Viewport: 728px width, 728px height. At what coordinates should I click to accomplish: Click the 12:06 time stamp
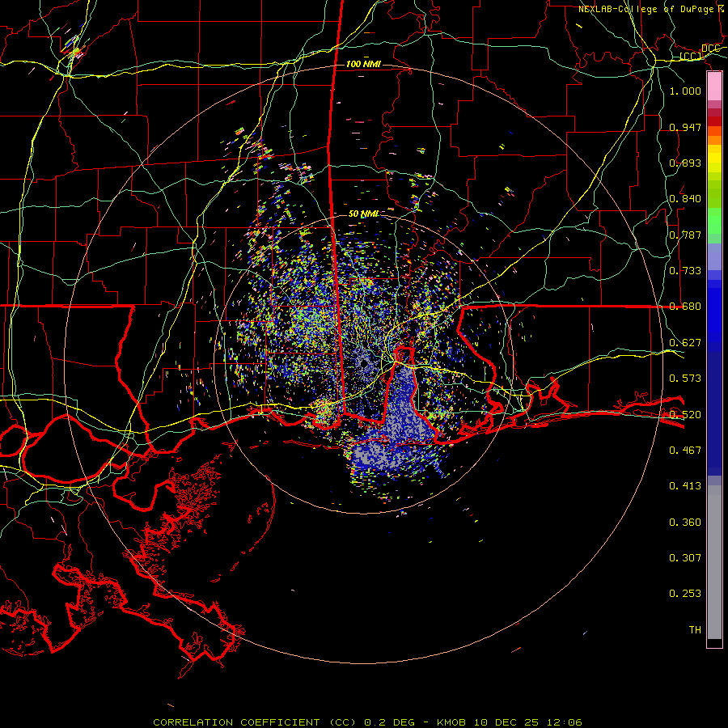tap(563, 722)
